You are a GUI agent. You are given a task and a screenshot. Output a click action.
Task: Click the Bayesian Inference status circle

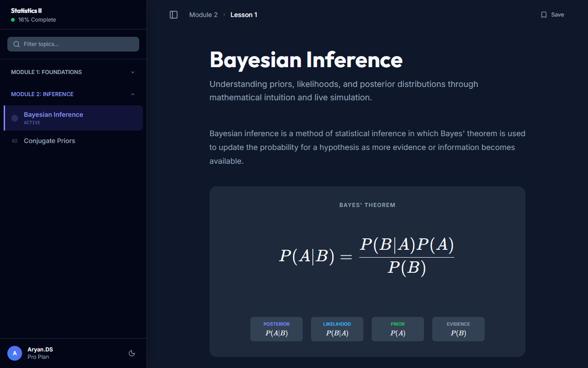[15, 118]
